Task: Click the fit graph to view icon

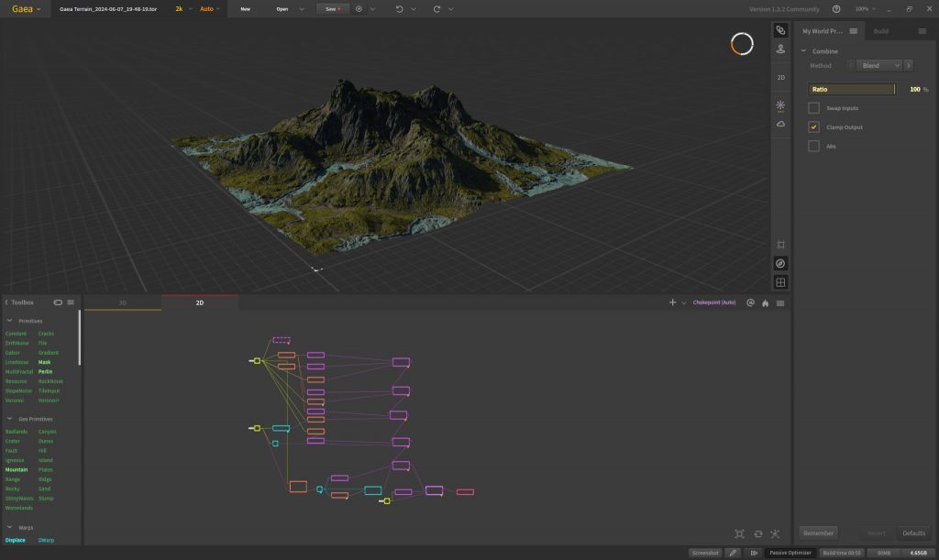Action: coord(740,533)
